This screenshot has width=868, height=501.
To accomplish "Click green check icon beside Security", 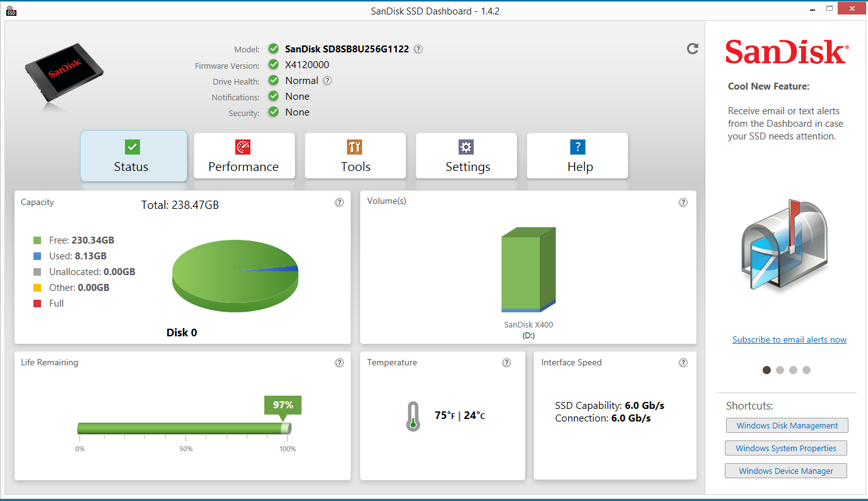I will [273, 112].
